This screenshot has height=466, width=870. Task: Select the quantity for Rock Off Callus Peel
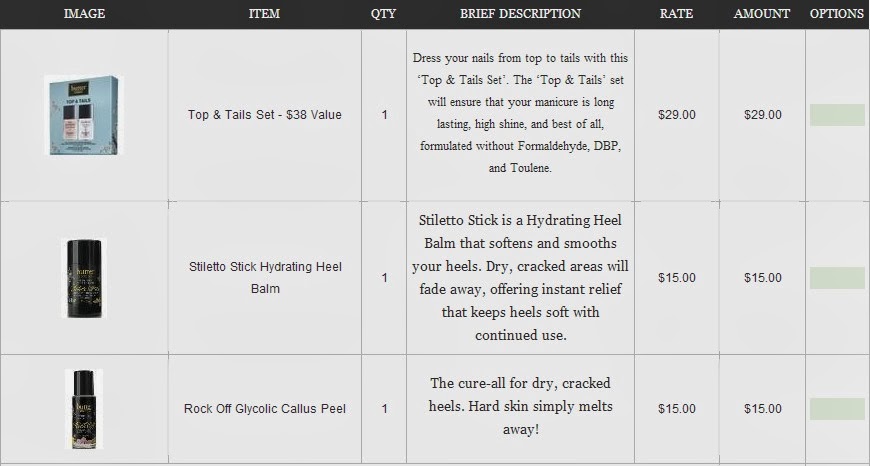pyautogui.click(x=385, y=409)
